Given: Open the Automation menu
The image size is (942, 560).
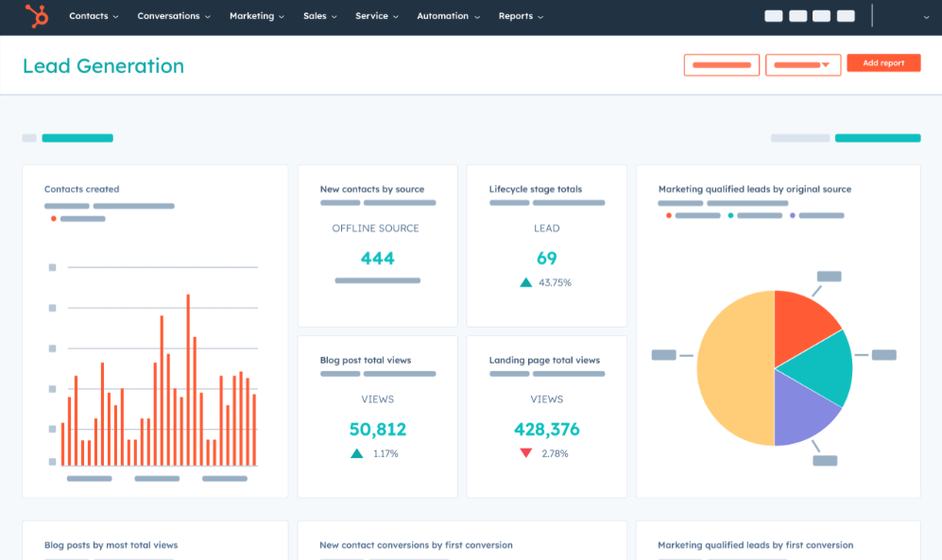Looking at the screenshot, I should click(x=448, y=16).
